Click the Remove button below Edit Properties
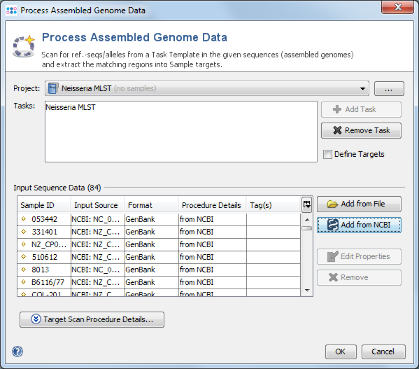The width and height of the screenshot is (419, 369). 359,277
